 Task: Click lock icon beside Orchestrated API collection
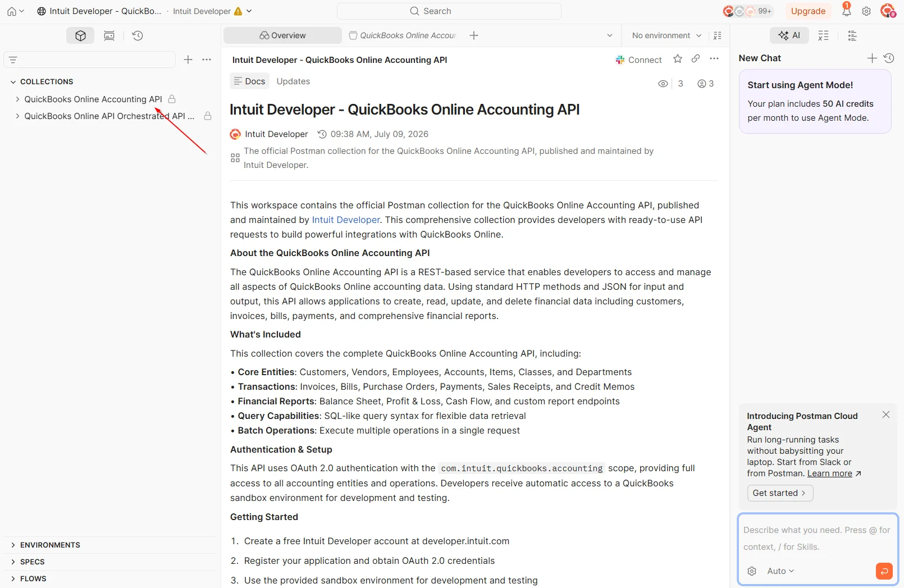[x=208, y=116]
